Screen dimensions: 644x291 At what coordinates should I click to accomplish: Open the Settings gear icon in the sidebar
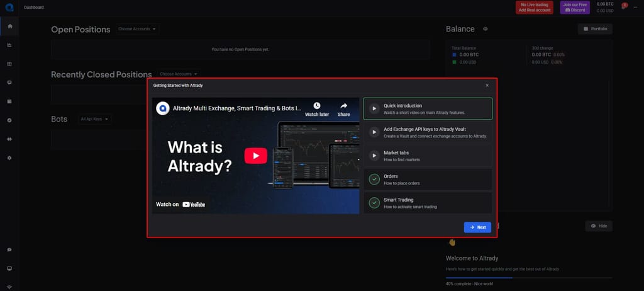(9, 158)
